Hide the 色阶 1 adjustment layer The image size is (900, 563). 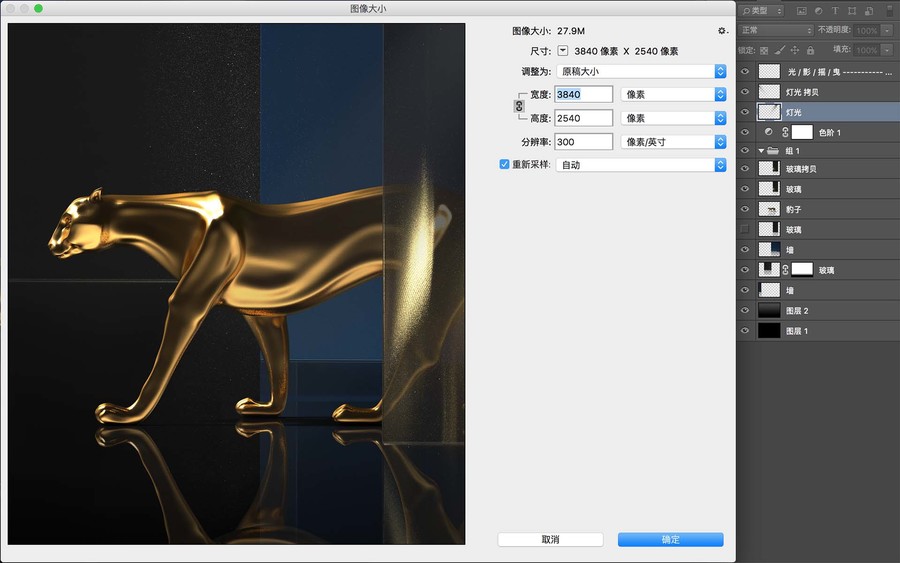(x=745, y=132)
